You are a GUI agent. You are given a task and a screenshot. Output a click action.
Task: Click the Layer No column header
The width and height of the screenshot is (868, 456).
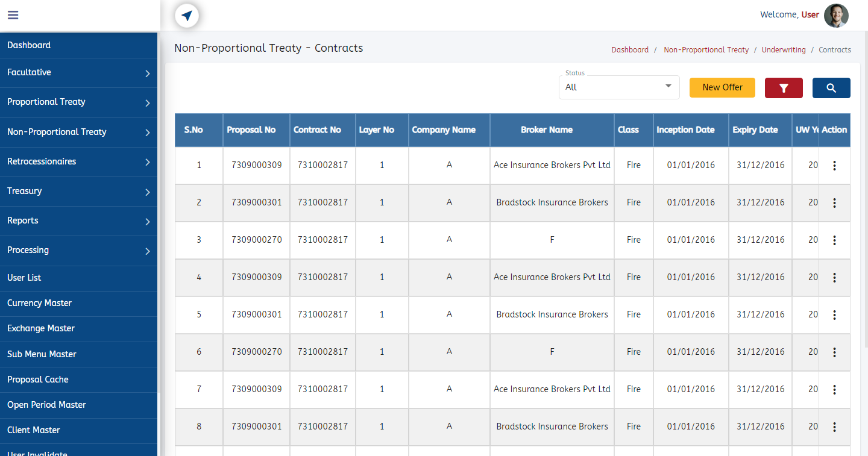click(382, 130)
